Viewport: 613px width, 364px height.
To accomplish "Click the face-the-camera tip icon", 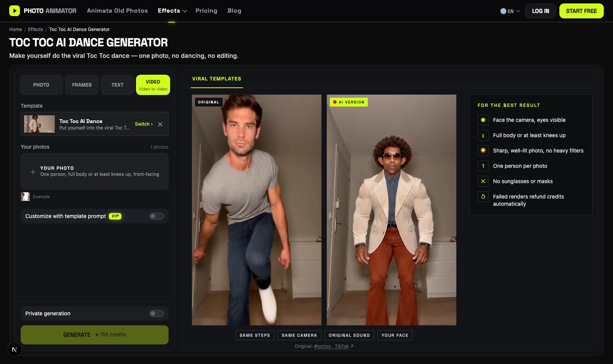I will click(483, 120).
